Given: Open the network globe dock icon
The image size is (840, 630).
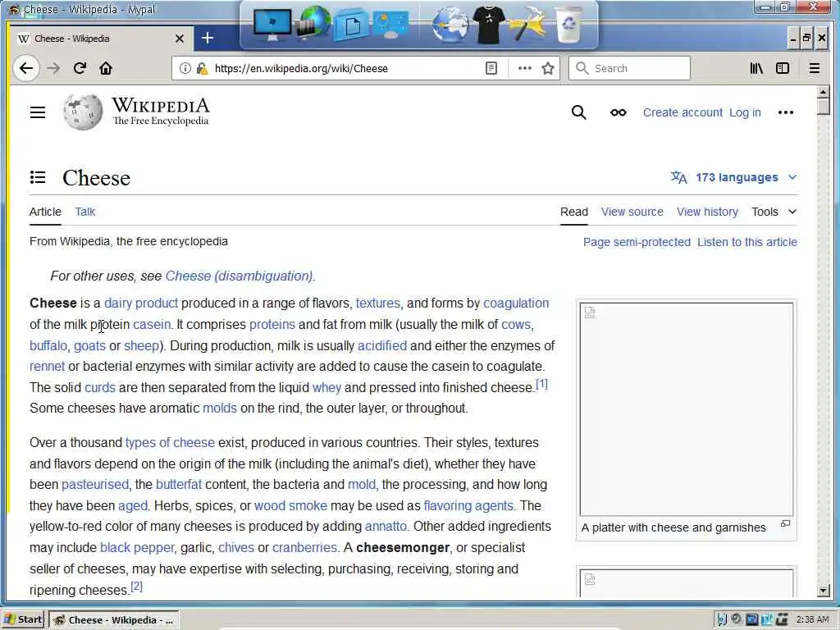Looking at the screenshot, I should [x=313, y=22].
